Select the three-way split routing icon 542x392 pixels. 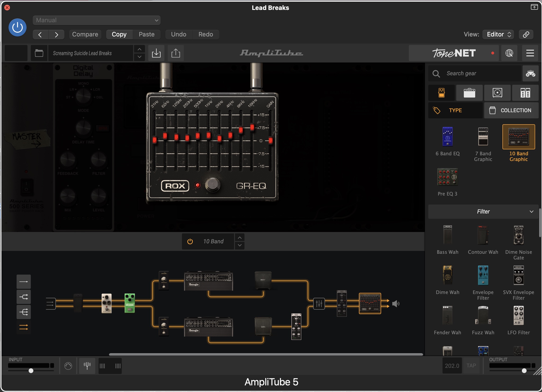click(24, 312)
